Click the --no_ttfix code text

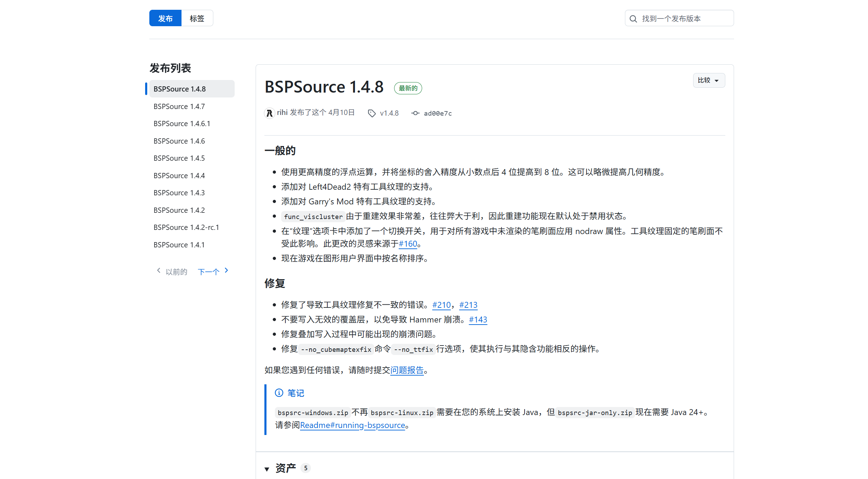[413, 349]
